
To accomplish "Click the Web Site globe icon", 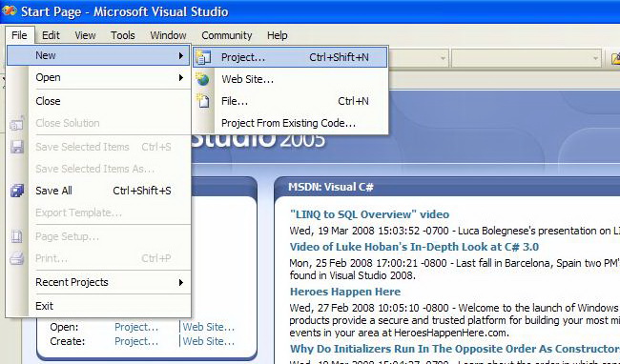I will [x=203, y=79].
